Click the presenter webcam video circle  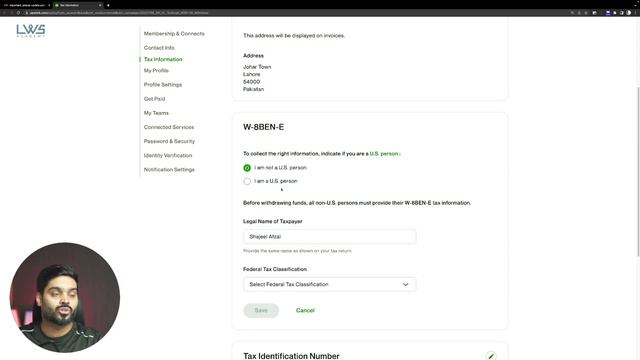pos(64,298)
